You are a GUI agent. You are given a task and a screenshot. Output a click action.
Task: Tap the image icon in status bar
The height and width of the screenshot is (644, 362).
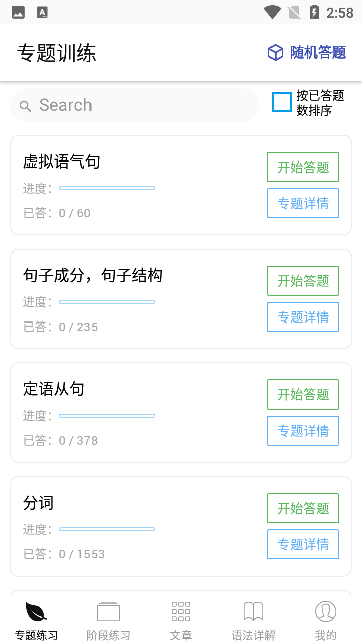(x=18, y=12)
